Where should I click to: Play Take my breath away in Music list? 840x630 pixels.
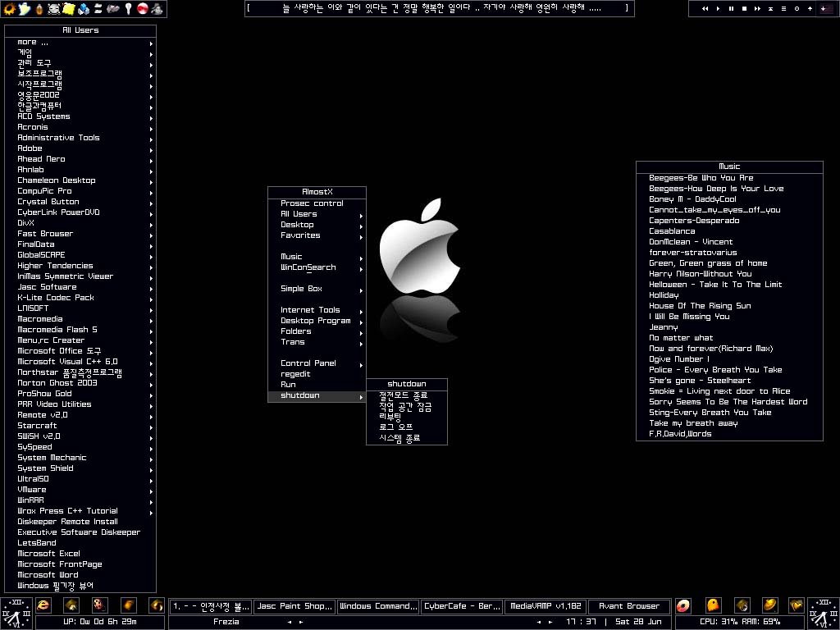(x=729, y=423)
